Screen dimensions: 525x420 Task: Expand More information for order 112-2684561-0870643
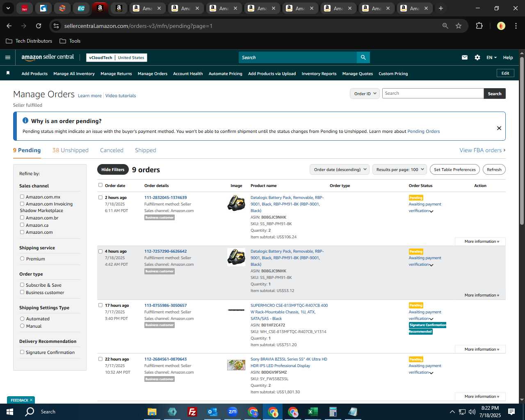[480, 397]
